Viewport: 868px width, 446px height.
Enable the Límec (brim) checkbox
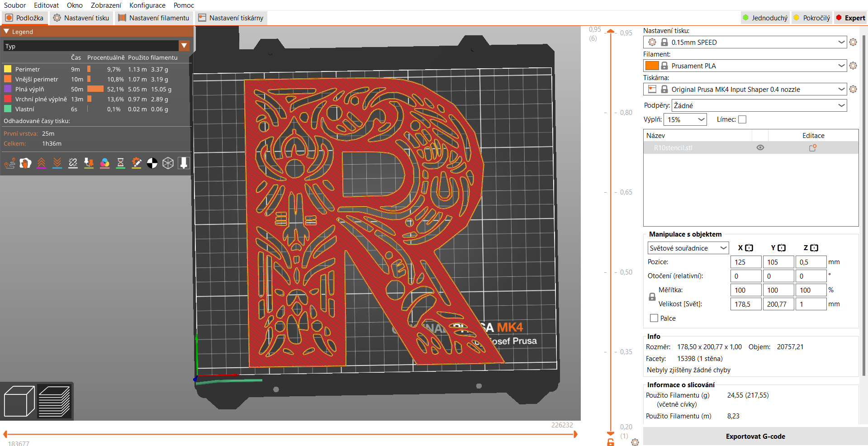pyautogui.click(x=742, y=119)
